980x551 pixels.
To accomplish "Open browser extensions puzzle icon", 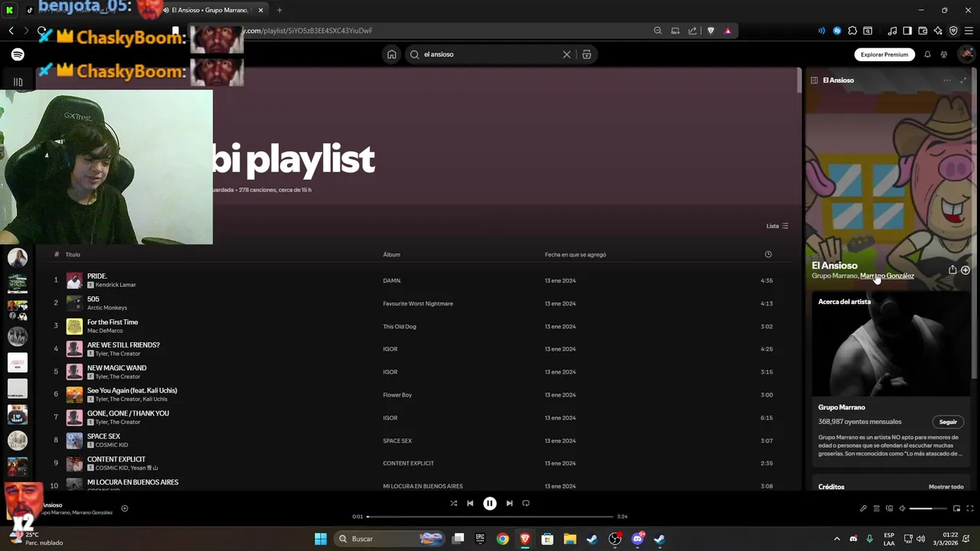I will pyautogui.click(x=852, y=31).
